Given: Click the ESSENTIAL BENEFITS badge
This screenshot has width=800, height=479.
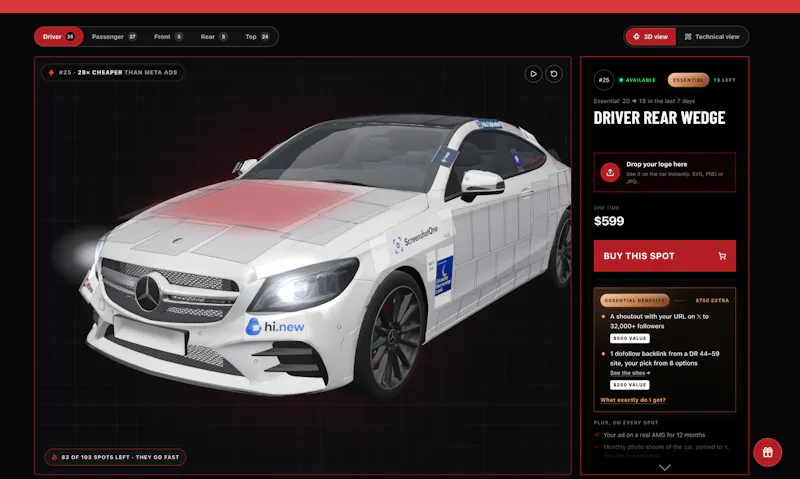Looking at the screenshot, I should [635, 300].
